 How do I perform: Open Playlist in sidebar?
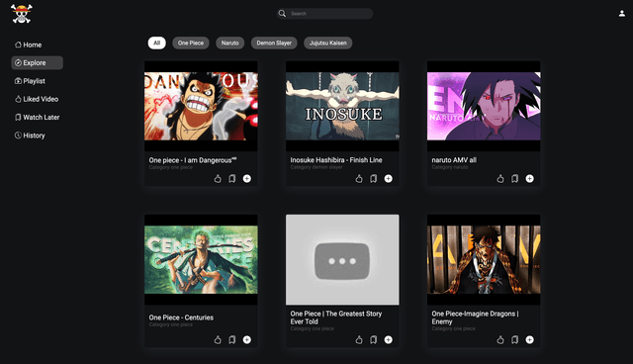(x=30, y=81)
